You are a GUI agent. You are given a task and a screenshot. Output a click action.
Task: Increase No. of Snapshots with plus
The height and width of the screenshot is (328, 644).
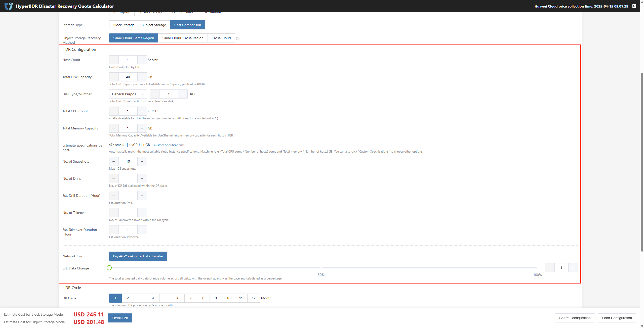(142, 161)
